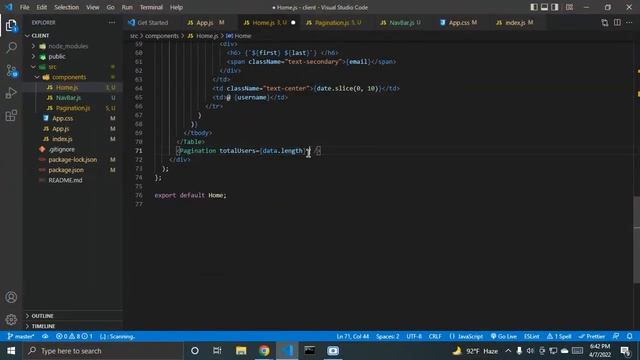Viewport: 640px width, 360px height.
Task: Open editor more actions ellipsis
Action: point(629,22)
